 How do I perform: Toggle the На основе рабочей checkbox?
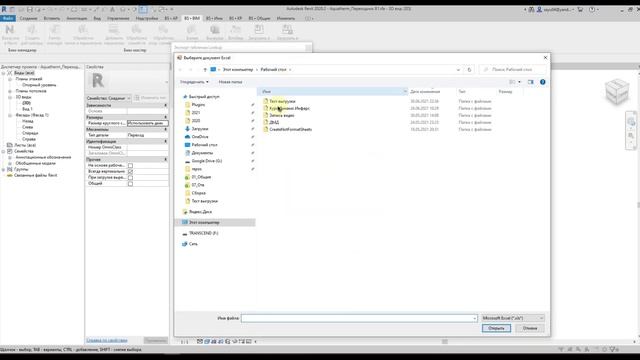130,166
